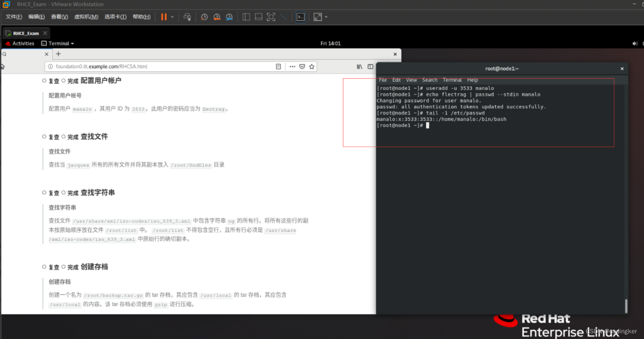The width and height of the screenshot is (644, 339).
Task: Select 复查 radio for 配置用户帐户
Action: [44, 81]
